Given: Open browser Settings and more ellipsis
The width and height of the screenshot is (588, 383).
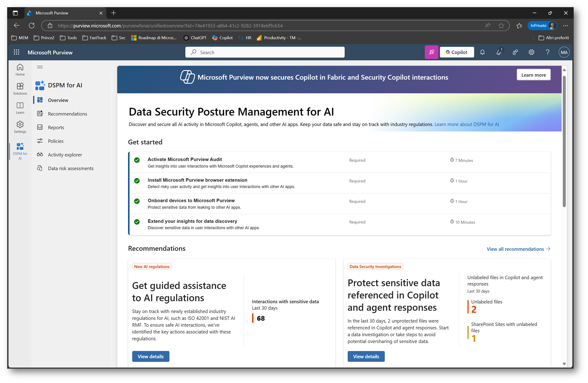Looking at the screenshot, I should pos(566,26).
